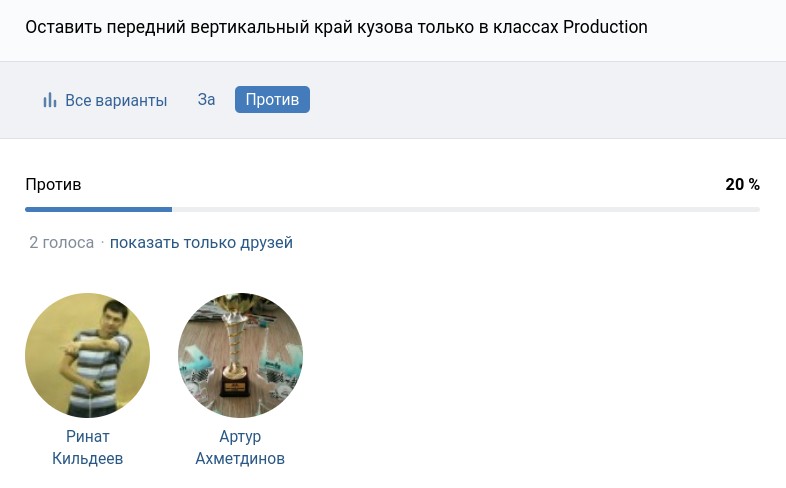786x488 pixels.
Task: Click the blue filled part of progress bar
Action: [98, 209]
